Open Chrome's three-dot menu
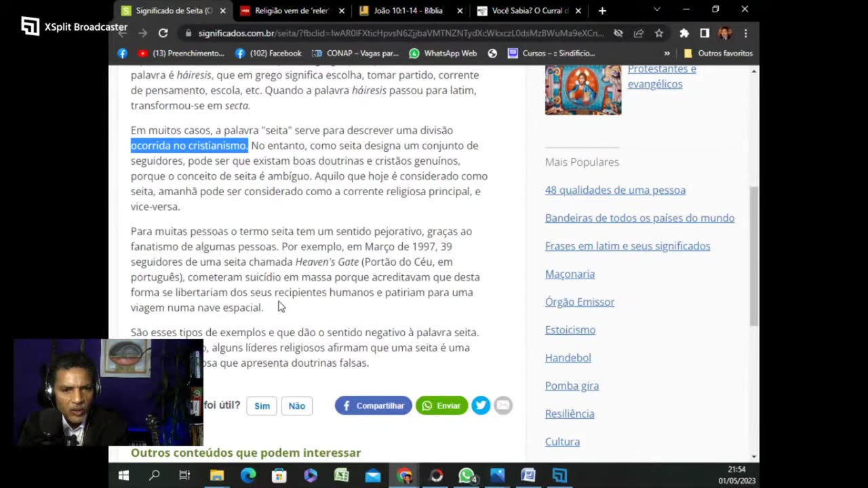 (x=745, y=33)
